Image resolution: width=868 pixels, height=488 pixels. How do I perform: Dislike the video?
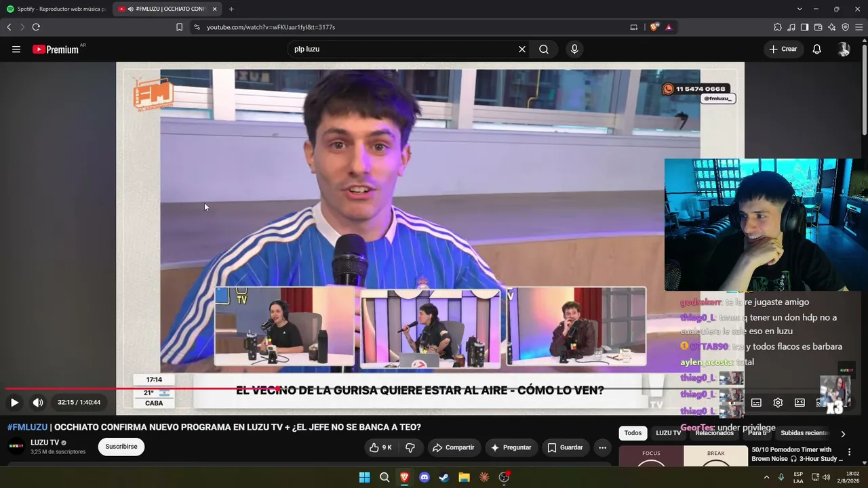click(410, 447)
